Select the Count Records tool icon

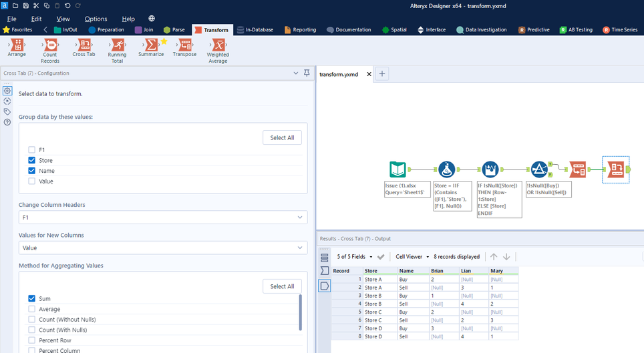click(x=51, y=44)
